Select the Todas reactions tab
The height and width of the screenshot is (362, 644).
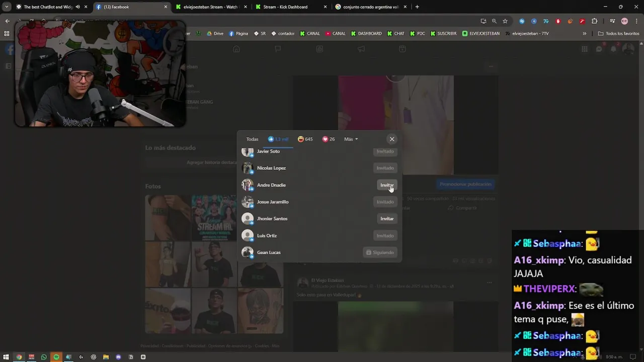pyautogui.click(x=252, y=139)
